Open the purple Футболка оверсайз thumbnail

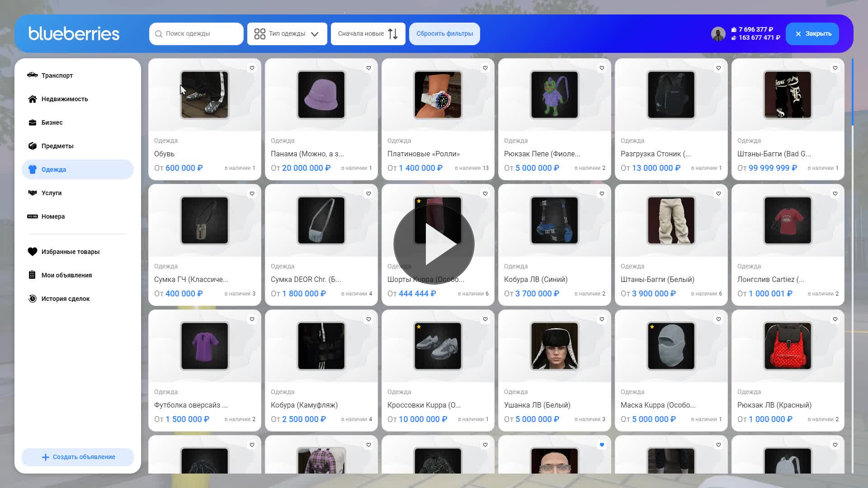coord(205,346)
